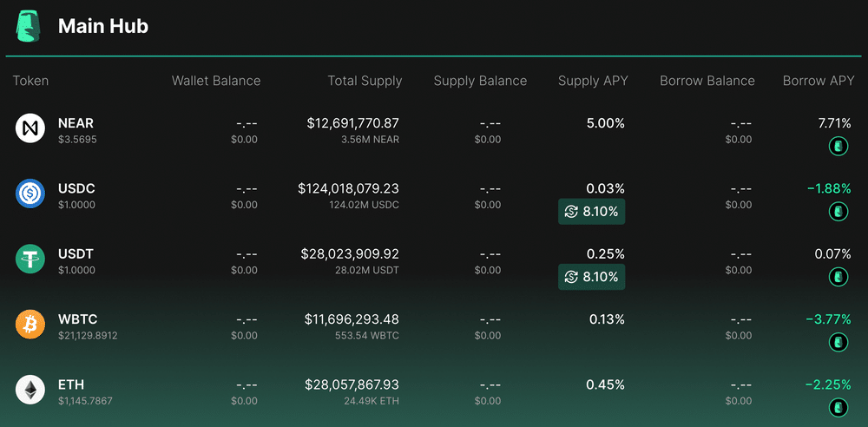Select the ETH Ethereum token icon
This screenshot has width=868, height=427.
point(30,390)
